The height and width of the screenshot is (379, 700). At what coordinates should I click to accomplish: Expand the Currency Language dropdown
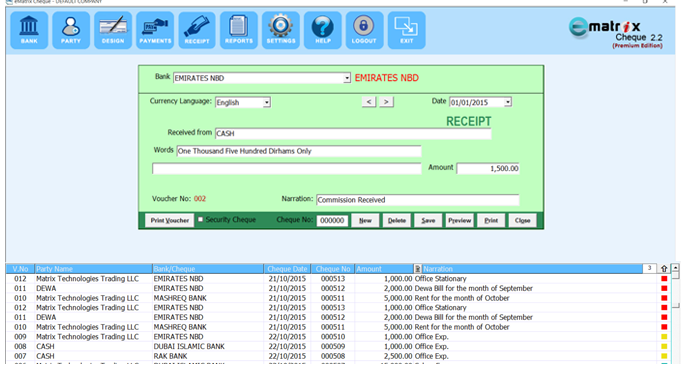click(267, 102)
